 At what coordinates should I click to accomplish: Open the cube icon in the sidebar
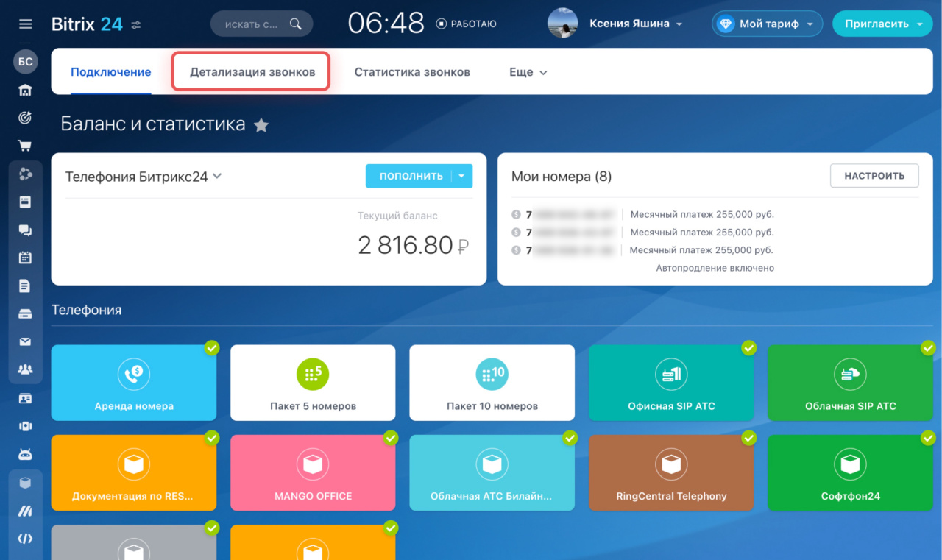pyautogui.click(x=25, y=483)
